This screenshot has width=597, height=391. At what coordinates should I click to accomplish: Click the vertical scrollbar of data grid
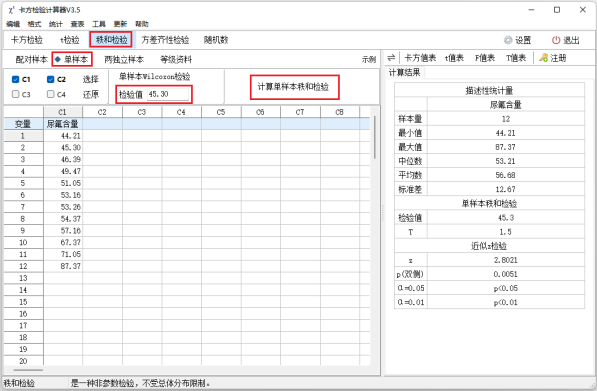click(x=375, y=137)
